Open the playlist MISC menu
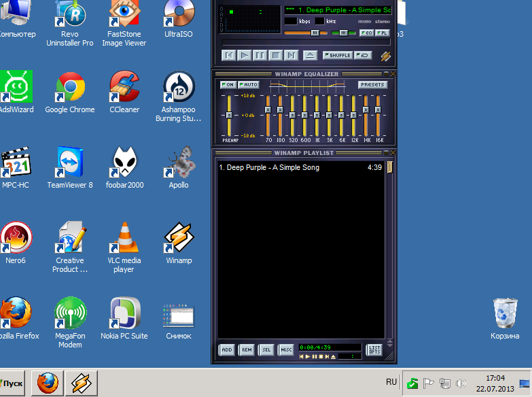This screenshot has width=532, height=397. [x=286, y=350]
